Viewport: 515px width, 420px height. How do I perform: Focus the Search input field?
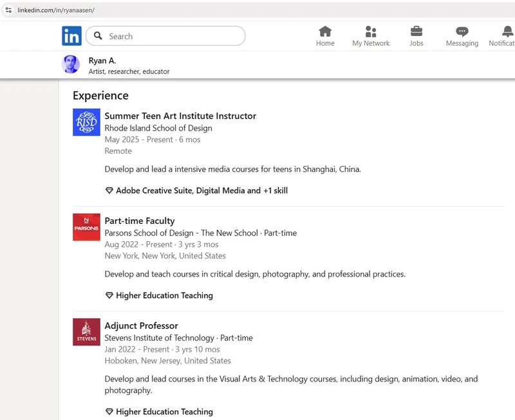[165, 36]
